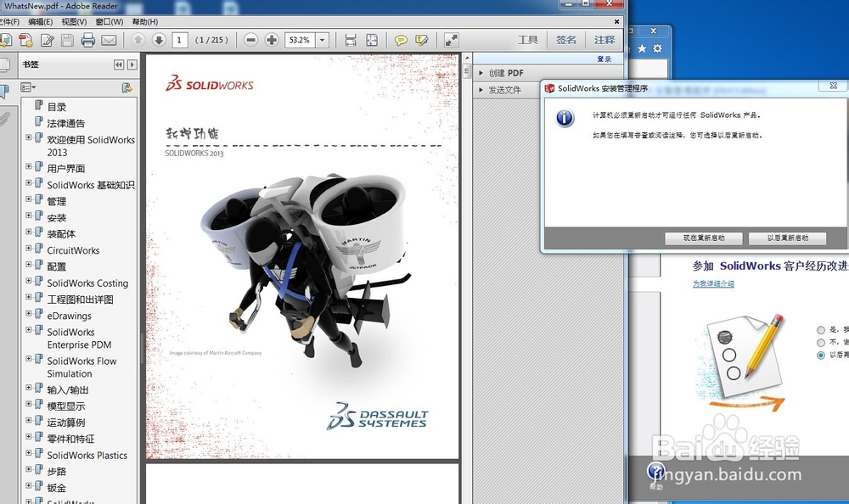Open the 工程图和出详图 bookmark

(80, 299)
